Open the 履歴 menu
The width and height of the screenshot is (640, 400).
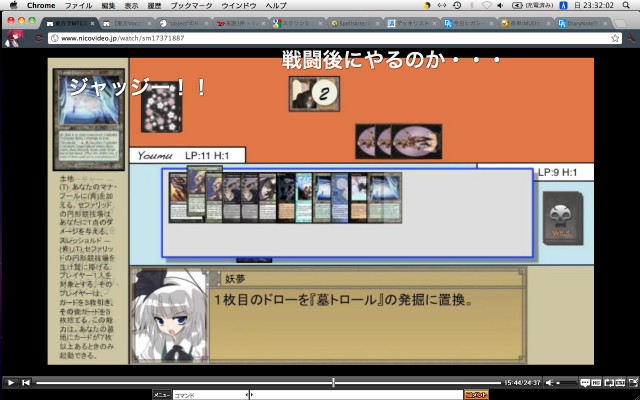click(x=154, y=6)
